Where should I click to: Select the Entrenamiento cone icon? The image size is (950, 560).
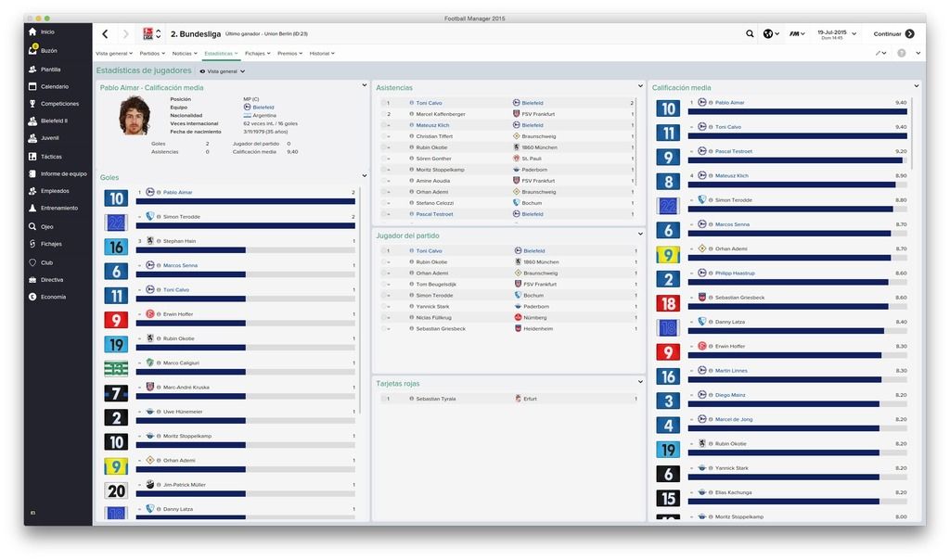(32, 208)
